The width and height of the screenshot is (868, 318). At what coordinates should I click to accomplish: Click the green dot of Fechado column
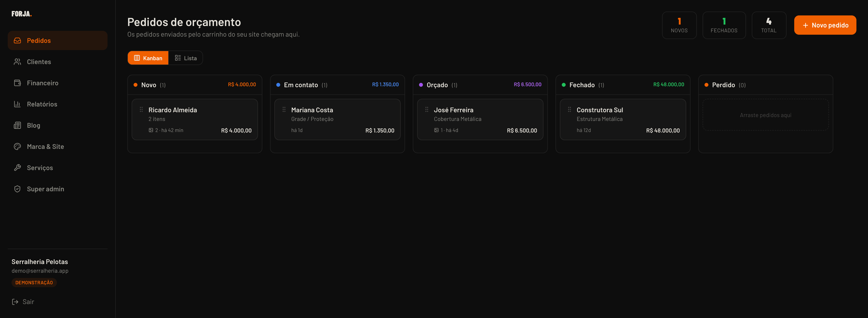coord(563,85)
